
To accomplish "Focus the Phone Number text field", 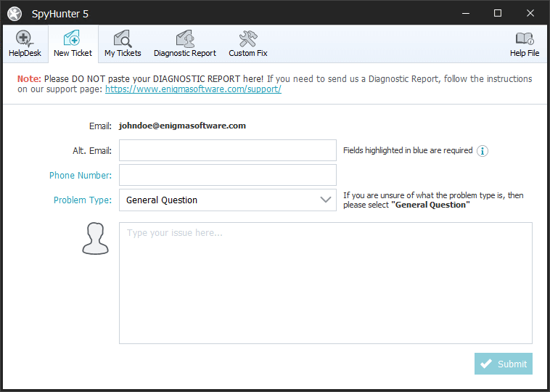I will pyautogui.click(x=227, y=175).
